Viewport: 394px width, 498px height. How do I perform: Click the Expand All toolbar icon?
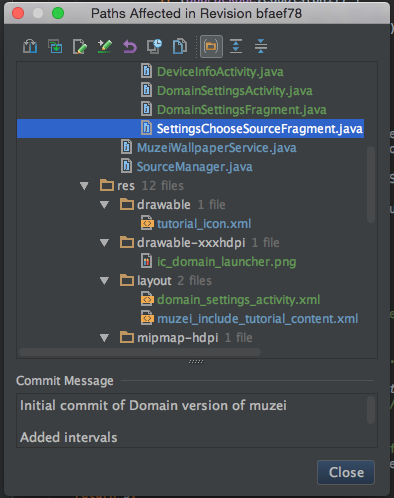click(x=236, y=46)
